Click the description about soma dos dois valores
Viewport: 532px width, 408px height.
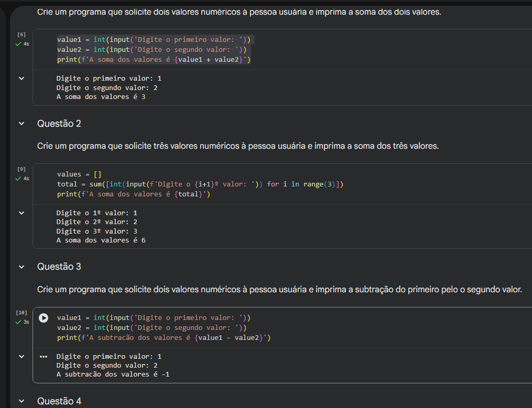[x=239, y=12]
